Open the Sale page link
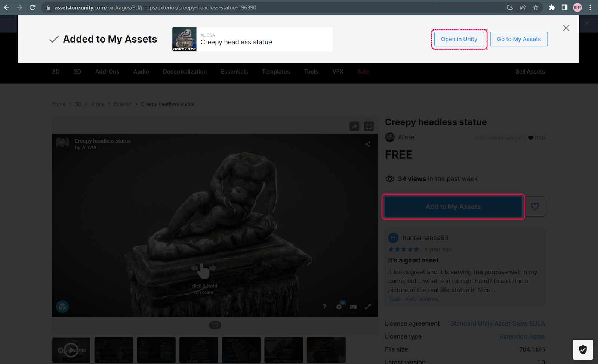Viewport: 598px width, 364px height. [x=363, y=72]
